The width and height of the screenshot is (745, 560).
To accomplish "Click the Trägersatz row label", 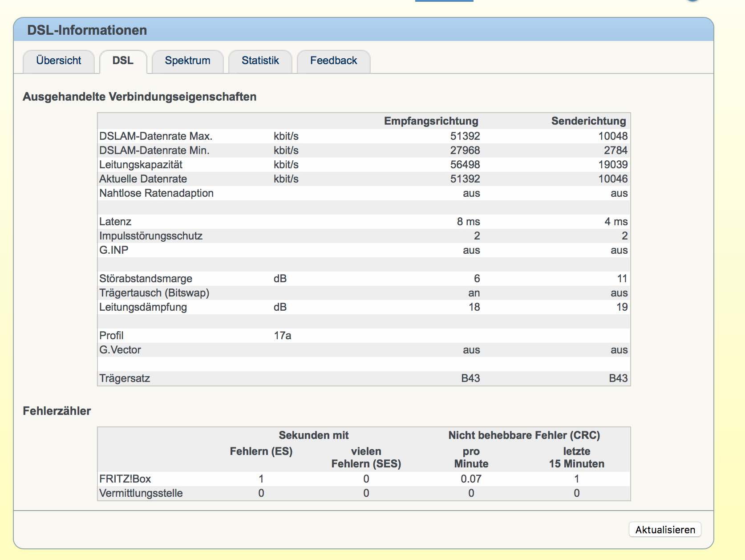I will point(125,378).
